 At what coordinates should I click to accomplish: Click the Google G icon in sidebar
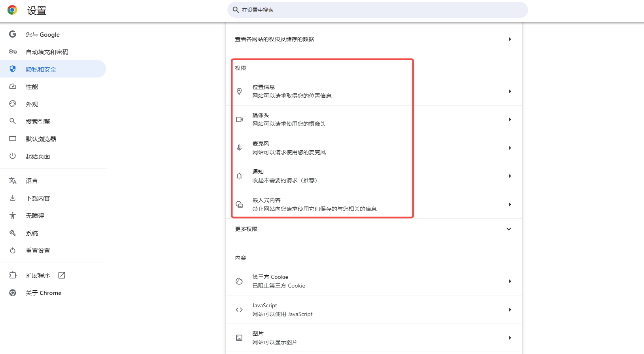pos(13,34)
